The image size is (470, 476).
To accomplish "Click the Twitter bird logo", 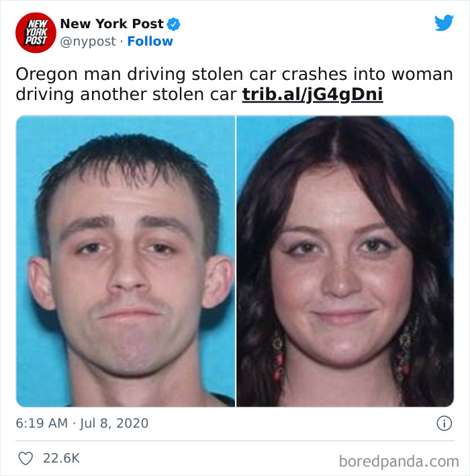I will pos(444,23).
